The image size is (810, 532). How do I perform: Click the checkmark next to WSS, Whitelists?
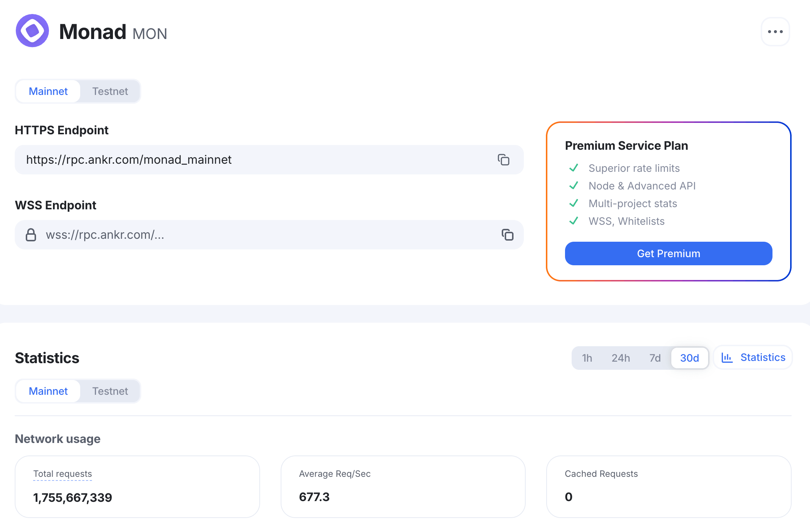(573, 221)
